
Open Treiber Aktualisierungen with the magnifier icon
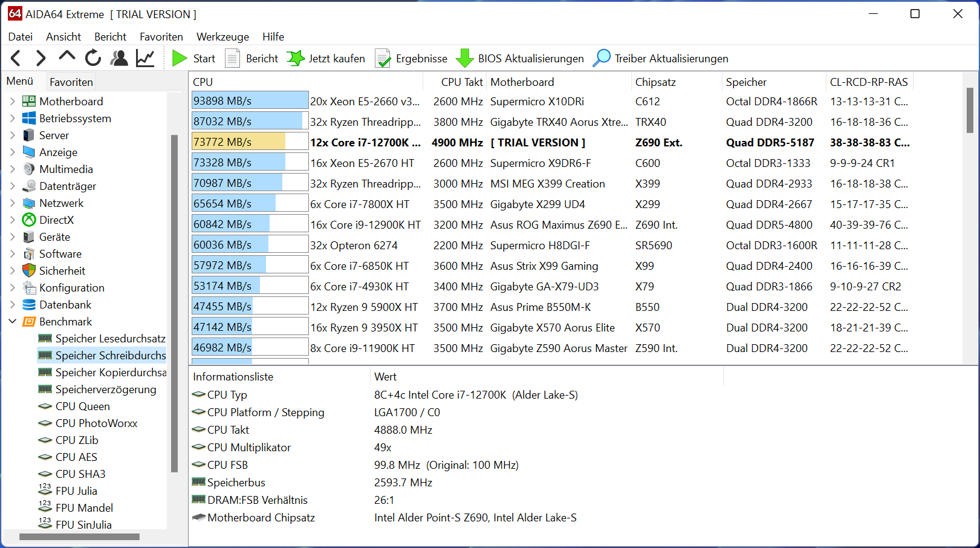click(602, 57)
